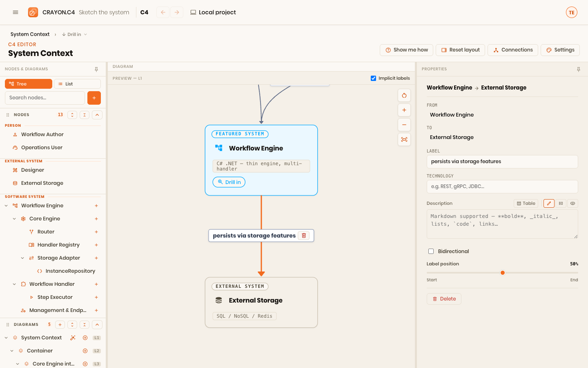Switch node view to List

tap(77, 84)
